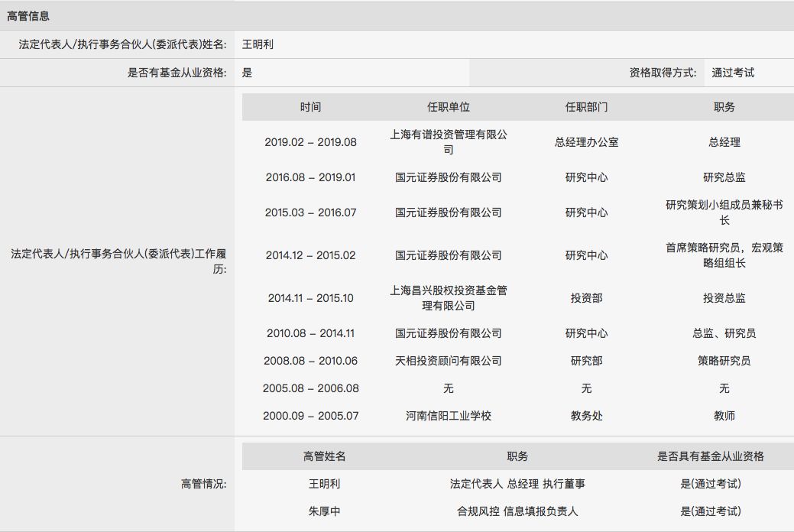
Task: Click the 通过考试 qualification value
Action: [733, 73]
